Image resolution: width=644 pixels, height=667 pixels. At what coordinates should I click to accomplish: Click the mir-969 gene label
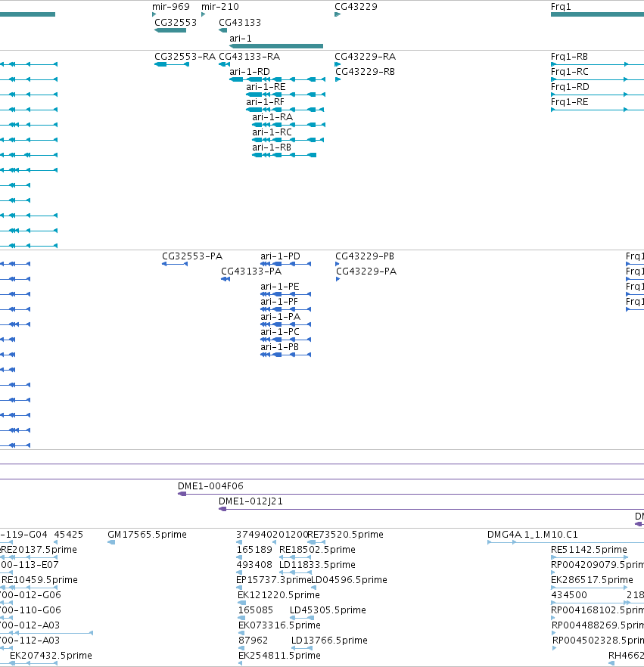(171, 7)
